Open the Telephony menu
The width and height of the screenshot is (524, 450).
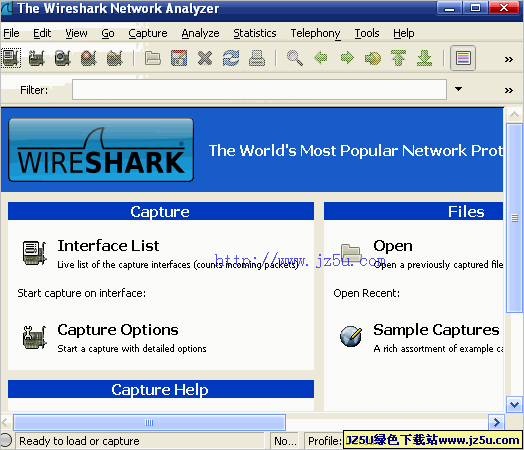pyautogui.click(x=315, y=33)
